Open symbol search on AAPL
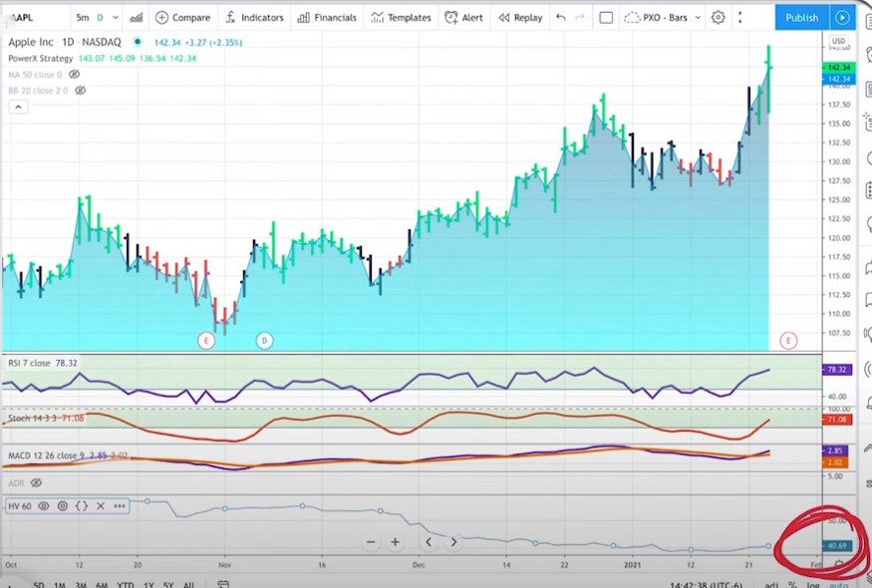Screen dimensions: 872x588 click(21, 18)
